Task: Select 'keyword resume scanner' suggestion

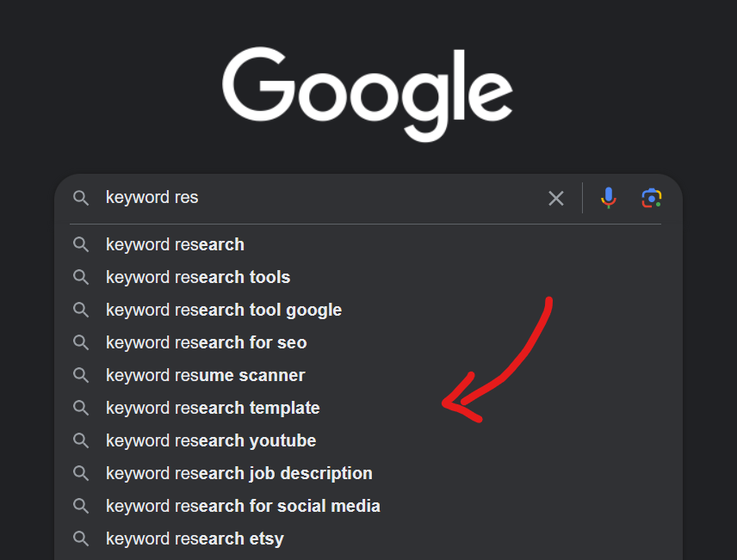Action: [368, 375]
